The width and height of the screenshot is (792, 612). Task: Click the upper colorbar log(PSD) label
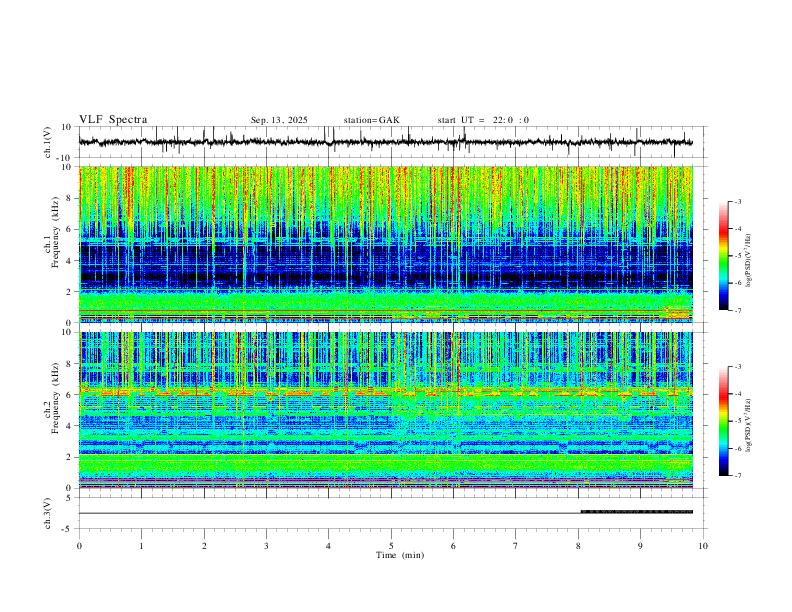pos(749,260)
